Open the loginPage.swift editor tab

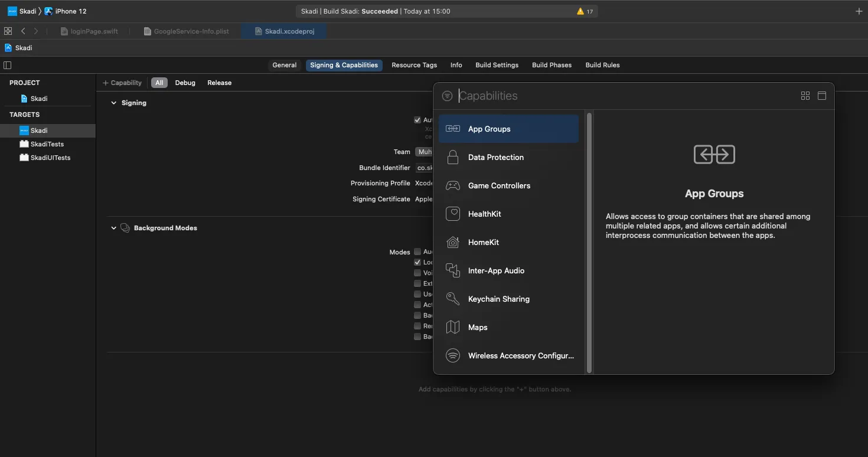[x=94, y=31]
